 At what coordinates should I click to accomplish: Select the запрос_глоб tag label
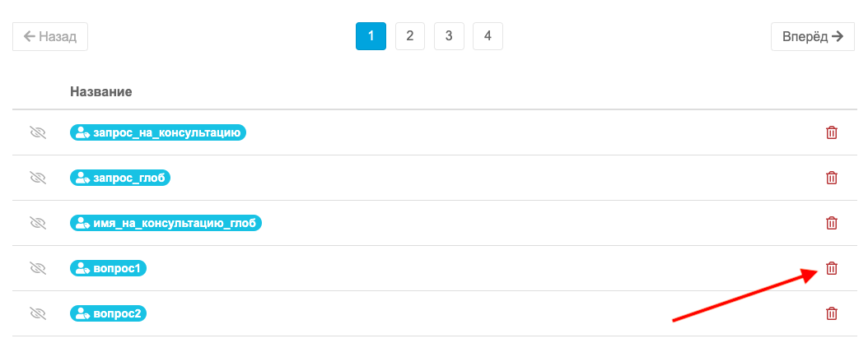click(x=120, y=178)
